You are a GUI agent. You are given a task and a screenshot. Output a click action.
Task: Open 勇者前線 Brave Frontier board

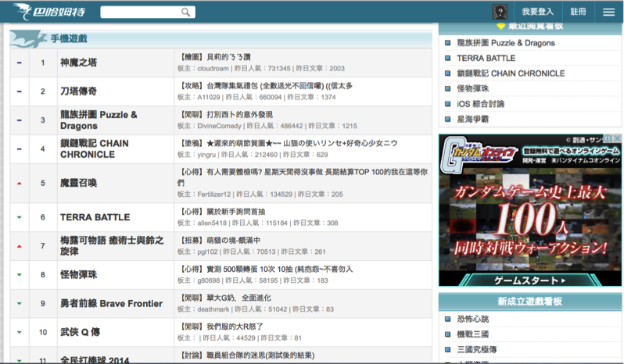(x=111, y=303)
